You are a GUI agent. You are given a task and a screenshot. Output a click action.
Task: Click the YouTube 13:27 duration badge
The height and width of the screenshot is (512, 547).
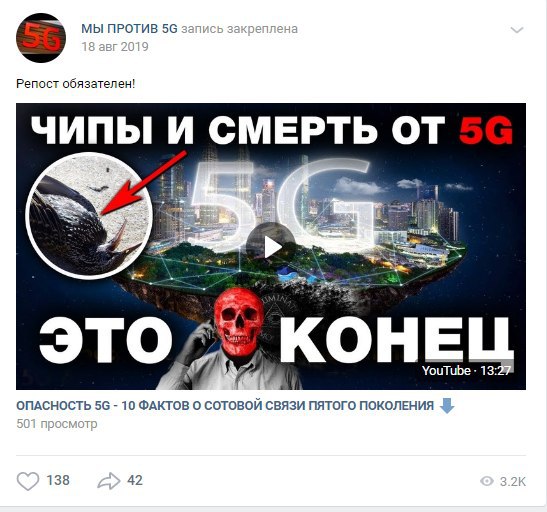pos(466,370)
